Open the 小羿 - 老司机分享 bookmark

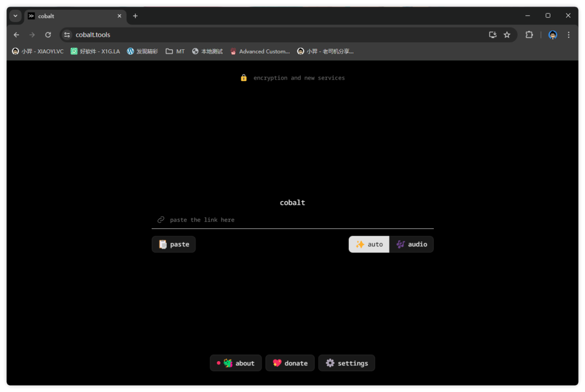[x=326, y=51]
